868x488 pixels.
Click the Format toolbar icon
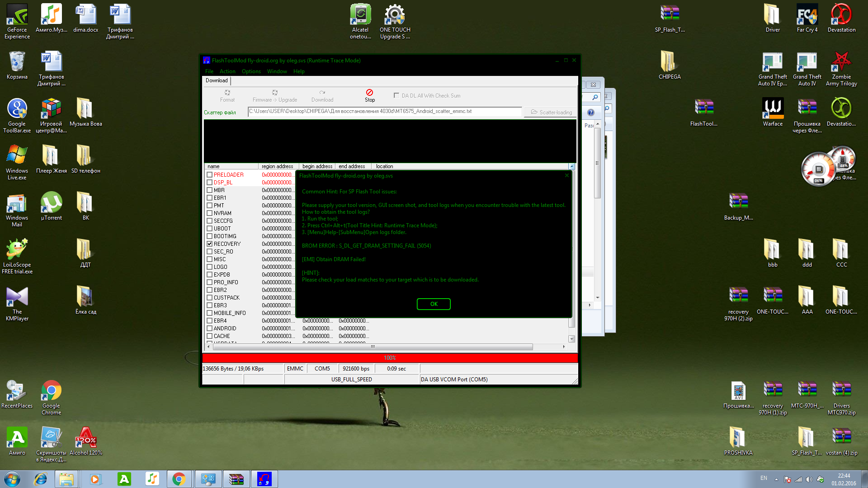click(x=227, y=93)
